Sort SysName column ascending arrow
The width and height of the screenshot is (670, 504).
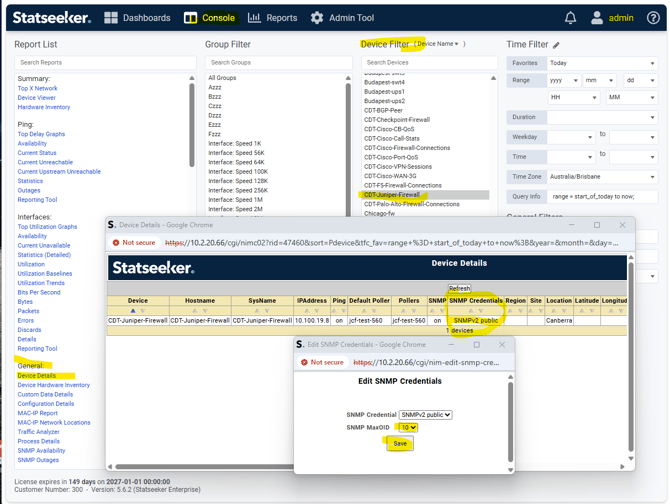pos(257,311)
